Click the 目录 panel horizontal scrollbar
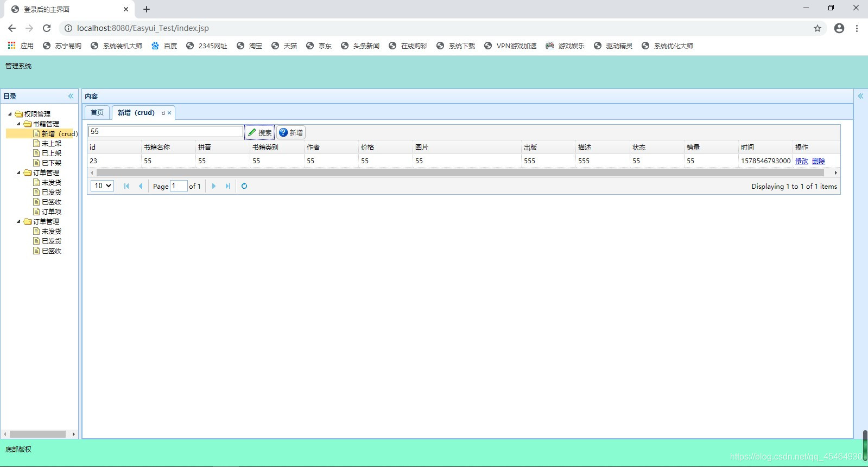The height and width of the screenshot is (467, 868). coord(38,434)
